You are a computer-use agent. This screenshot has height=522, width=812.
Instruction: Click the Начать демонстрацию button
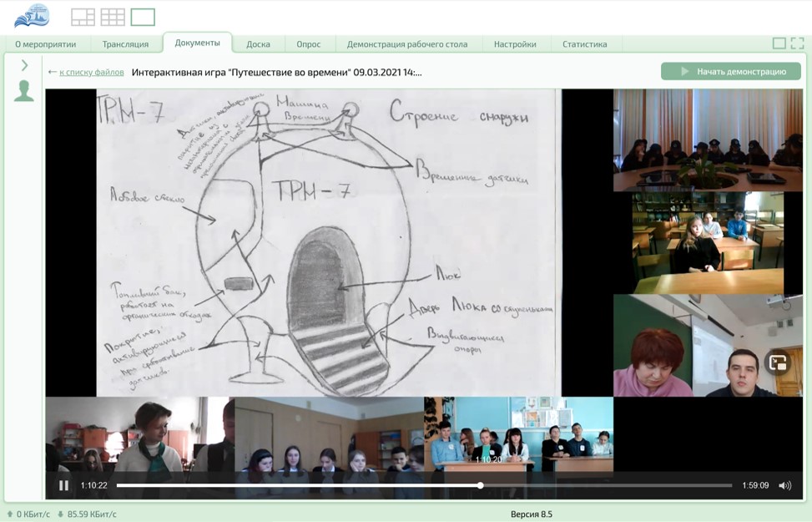click(731, 72)
